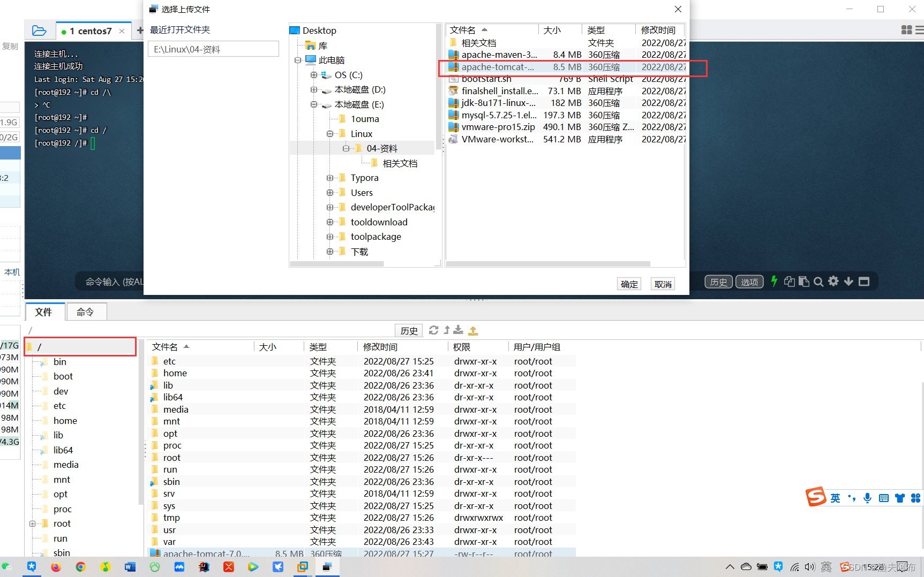
Task: Click the orange upload icon
Action: point(473,331)
